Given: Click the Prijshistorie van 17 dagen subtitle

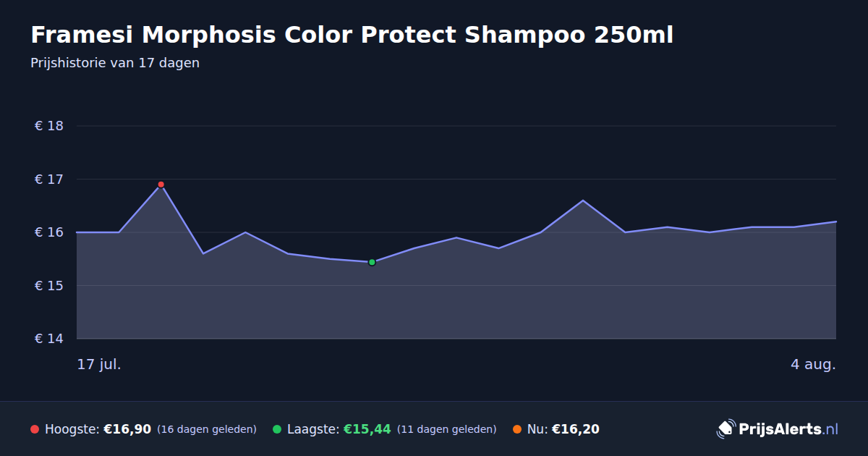Looking at the screenshot, I should coord(115,63).
